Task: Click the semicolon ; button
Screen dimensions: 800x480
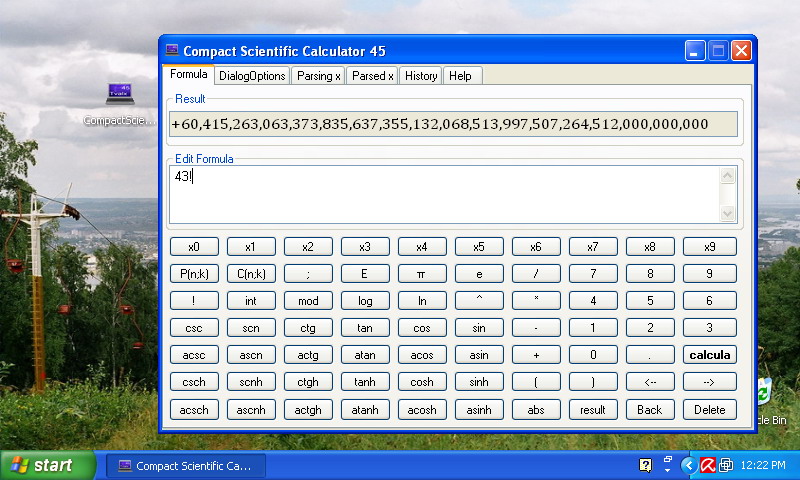Action: (308, 273)
